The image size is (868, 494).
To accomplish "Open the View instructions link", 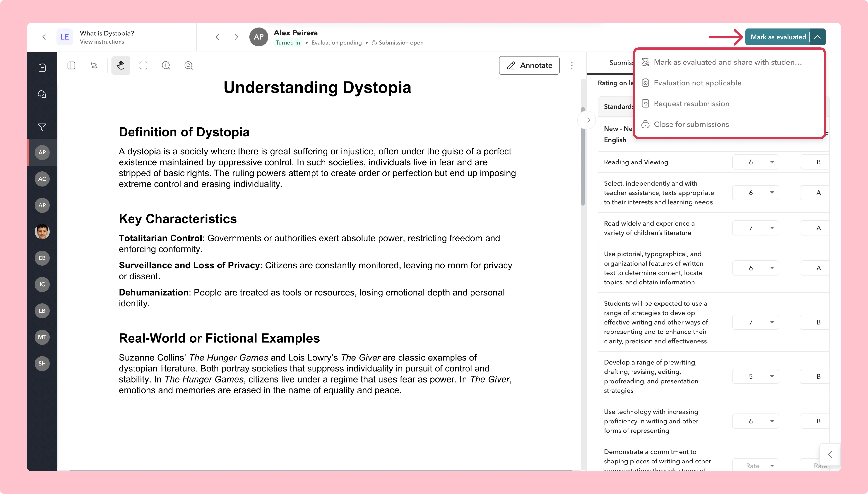I will click(102, 42).
